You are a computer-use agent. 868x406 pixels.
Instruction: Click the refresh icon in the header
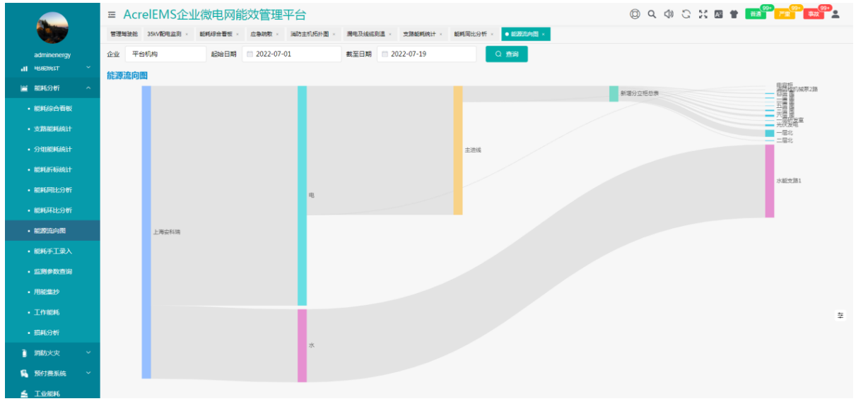(x=686, y=14)
